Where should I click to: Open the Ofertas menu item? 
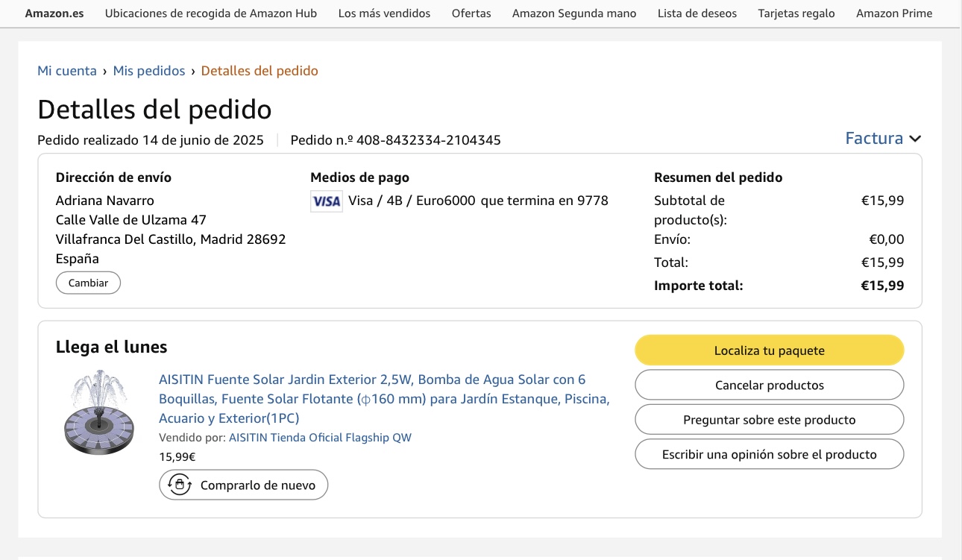[x=471, y=13]
